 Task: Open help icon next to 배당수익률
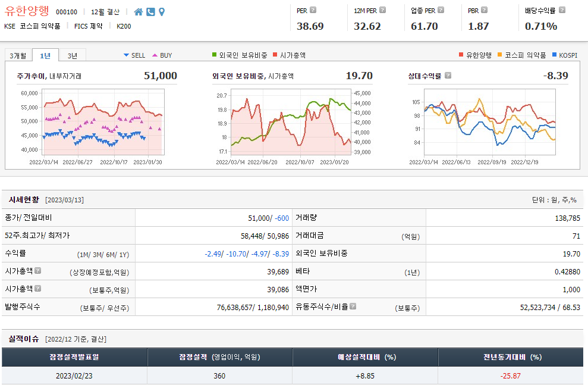(x=562, y=10)
